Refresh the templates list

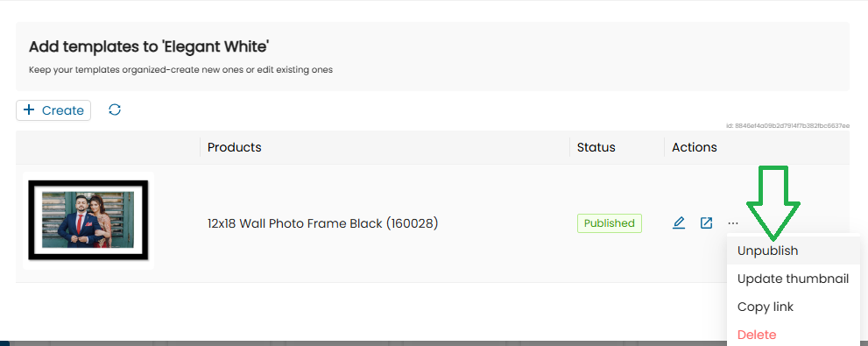tap(115, 109)
